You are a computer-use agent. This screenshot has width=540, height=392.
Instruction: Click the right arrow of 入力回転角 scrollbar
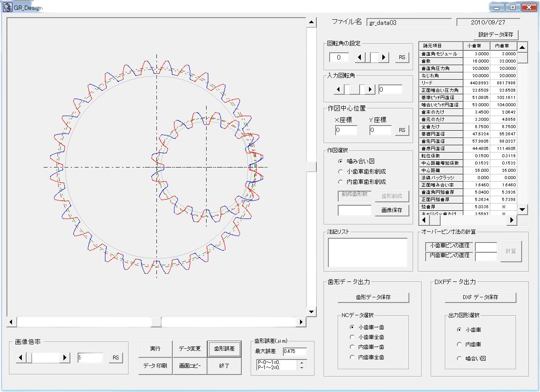(370, 90)
